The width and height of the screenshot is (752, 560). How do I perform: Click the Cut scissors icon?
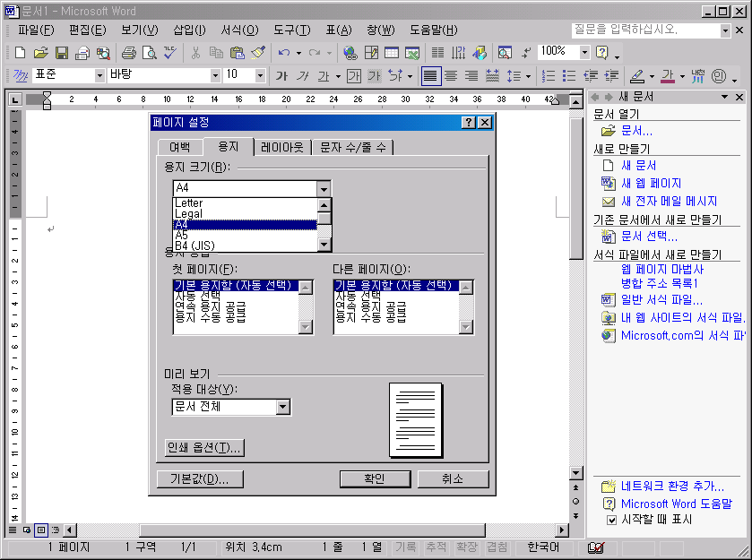coord(195,52)
